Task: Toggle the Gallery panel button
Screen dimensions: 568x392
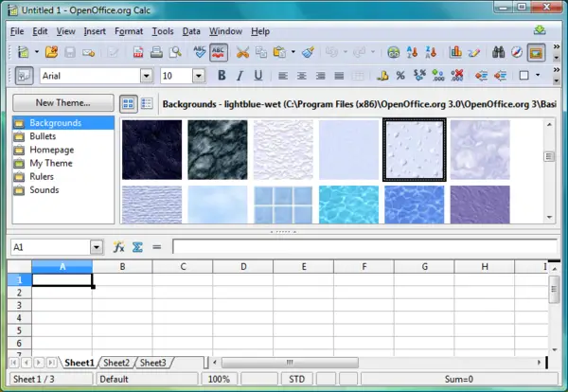Action: [537, 52]
